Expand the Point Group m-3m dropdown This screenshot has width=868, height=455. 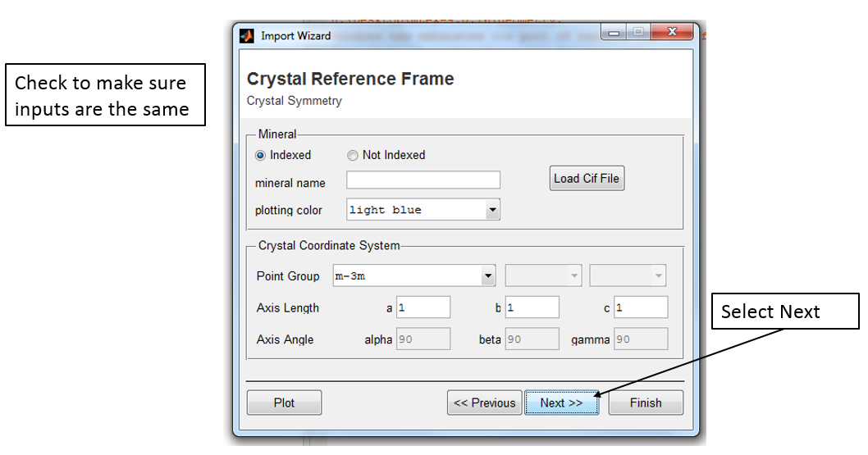[x=488, y=276]
